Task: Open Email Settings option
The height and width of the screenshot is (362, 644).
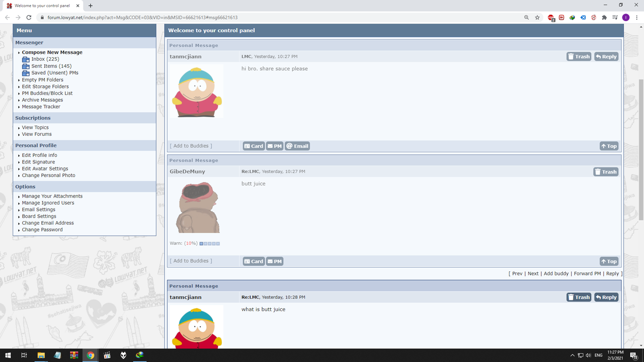Action: 39,210
